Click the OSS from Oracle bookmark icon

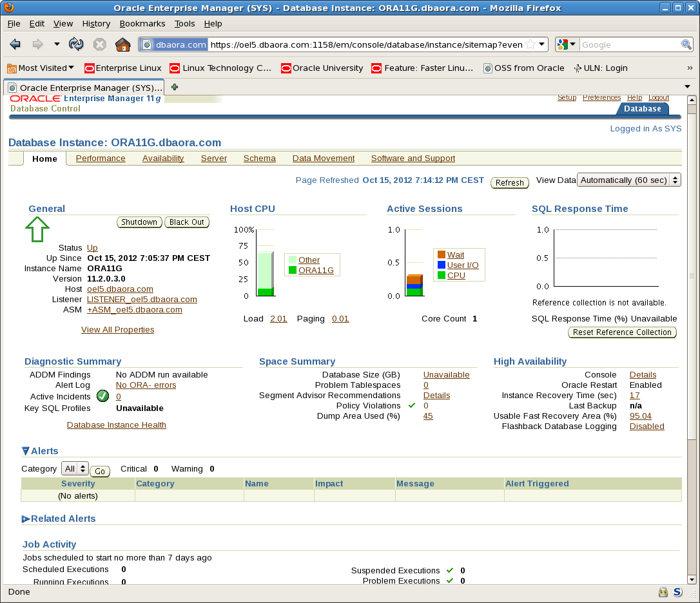(488, 68)
